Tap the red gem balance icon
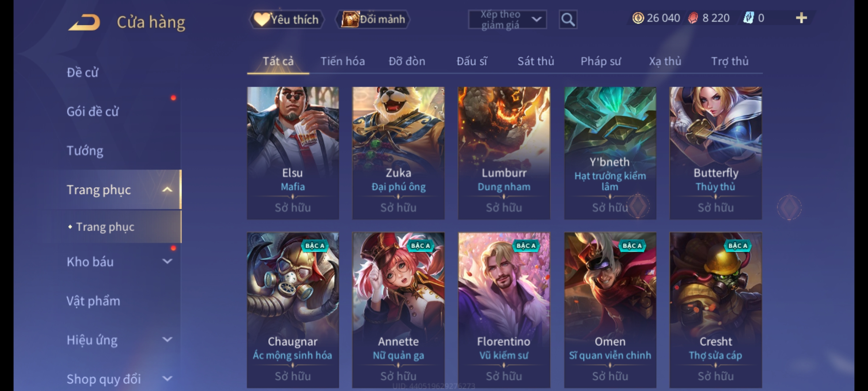Screen dimensions: 868x391 click(693, 18)
